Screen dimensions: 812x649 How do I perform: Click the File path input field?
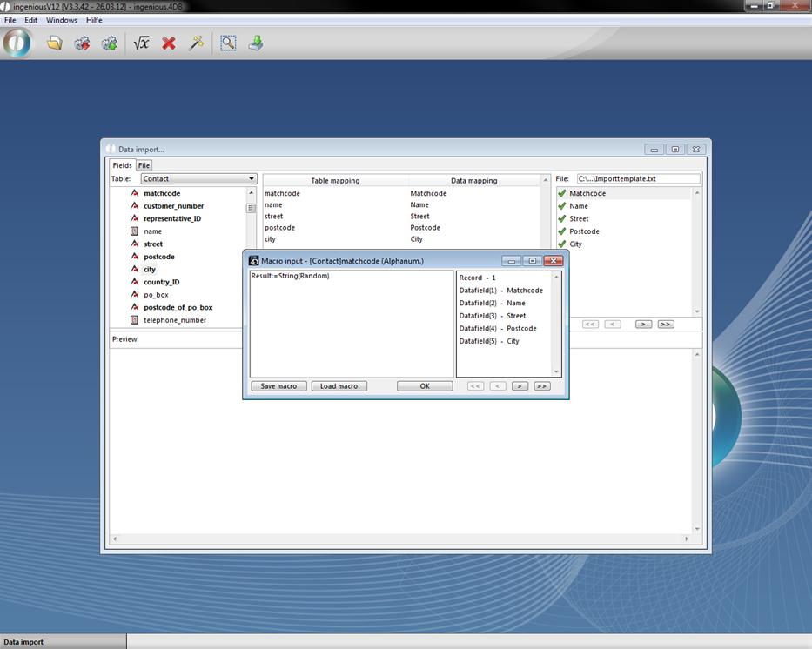pos(637,179)
